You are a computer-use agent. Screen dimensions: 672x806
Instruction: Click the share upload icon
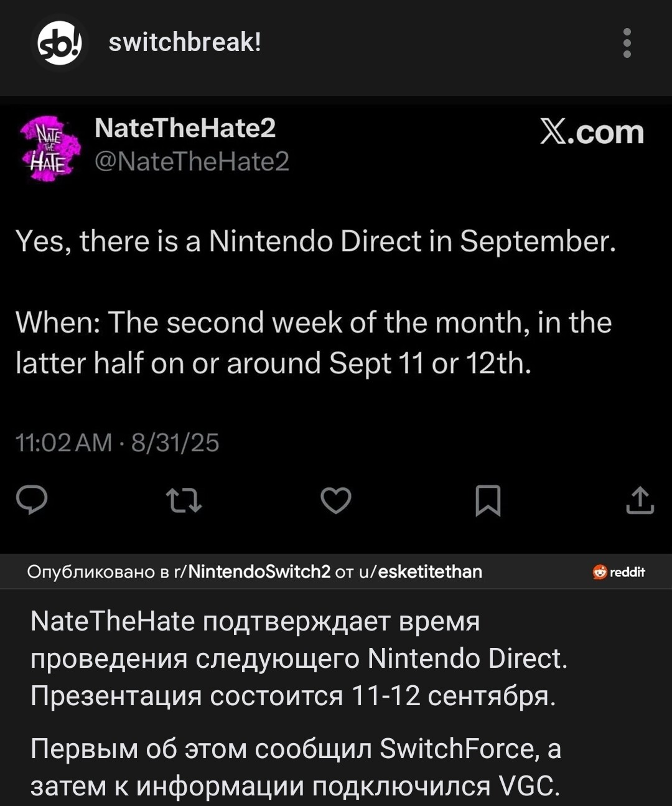[x=640, y=500]
